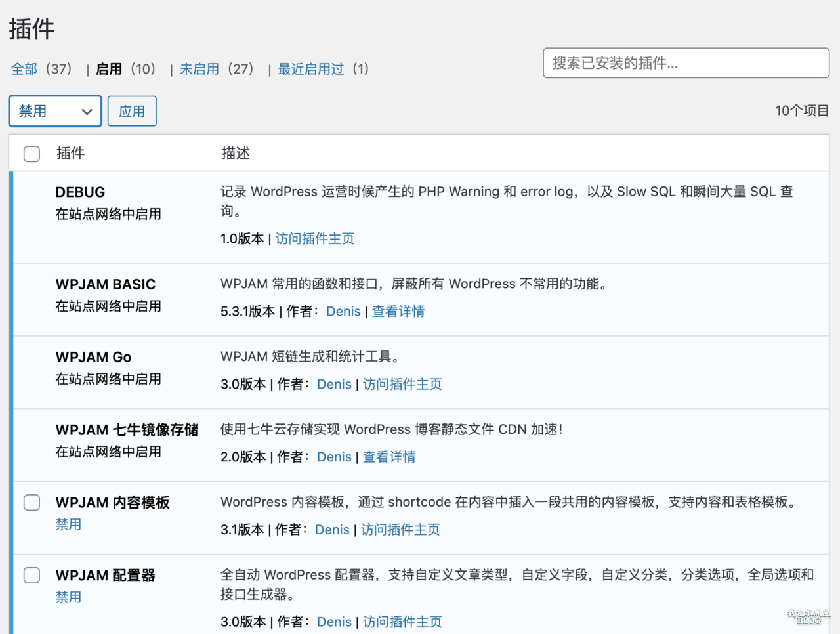Switch to the 未启用 (27) filter
Screen dimensions: 840x634
tap(217, 69)
